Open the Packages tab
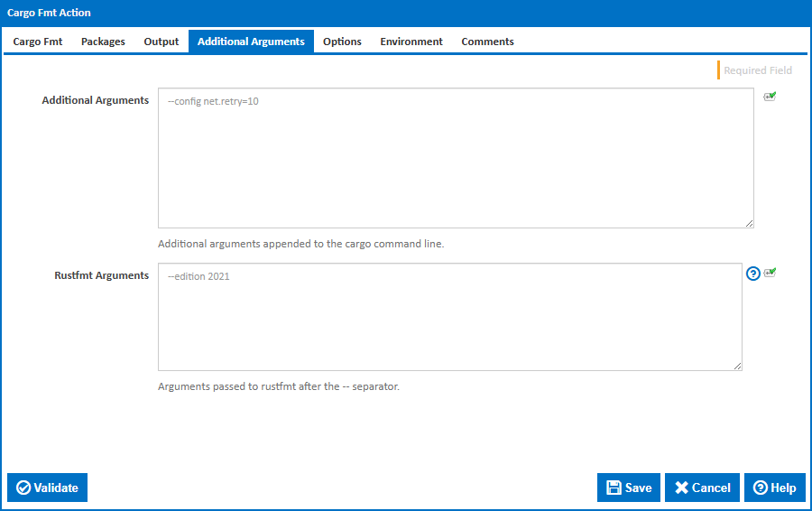Viewport: 812px width, 511px height. point(103,42)
